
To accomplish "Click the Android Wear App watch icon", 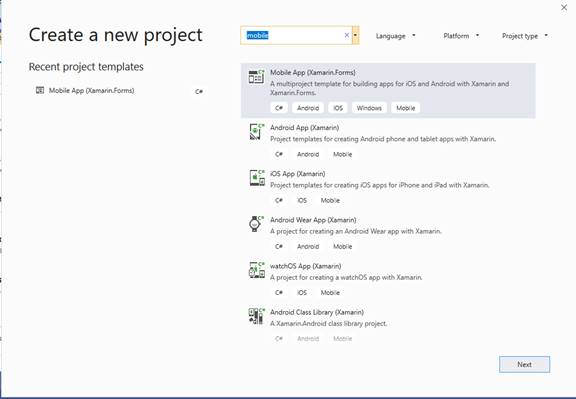I will [x=256, y=224].
